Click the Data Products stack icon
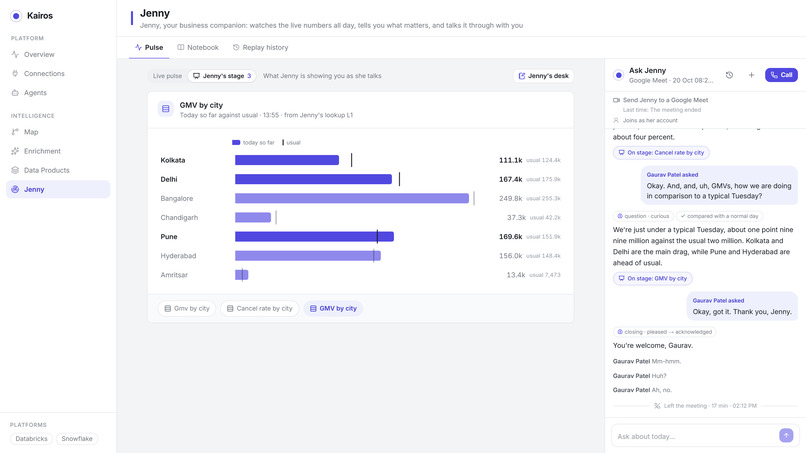Screen dimensions: 806x453 click(15, 170)
